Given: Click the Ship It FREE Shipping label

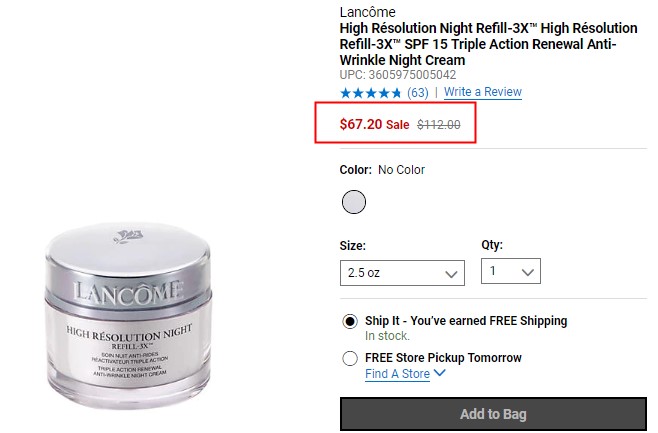Looking at the screenshot, I should (x=466, y=321).
